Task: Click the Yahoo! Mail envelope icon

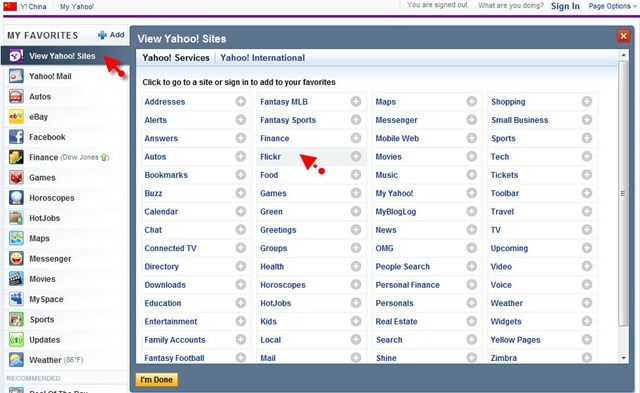Action: tap(16, 76)
